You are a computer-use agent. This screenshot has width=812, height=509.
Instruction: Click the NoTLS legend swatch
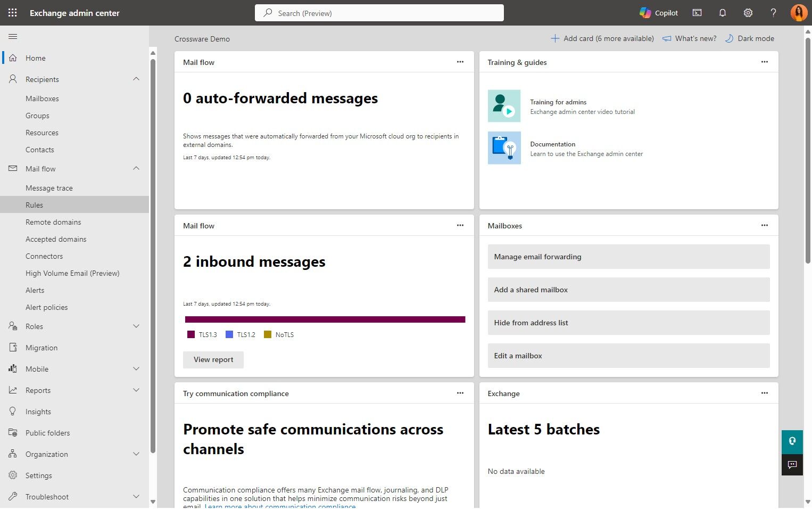pyautogui.click(x=268, y=334)
